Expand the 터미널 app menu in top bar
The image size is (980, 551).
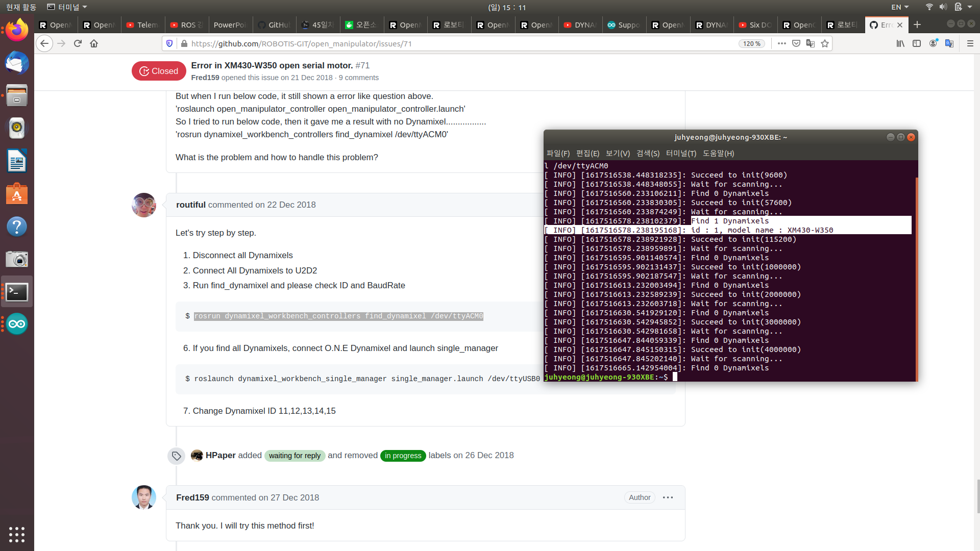coord(67,7)
